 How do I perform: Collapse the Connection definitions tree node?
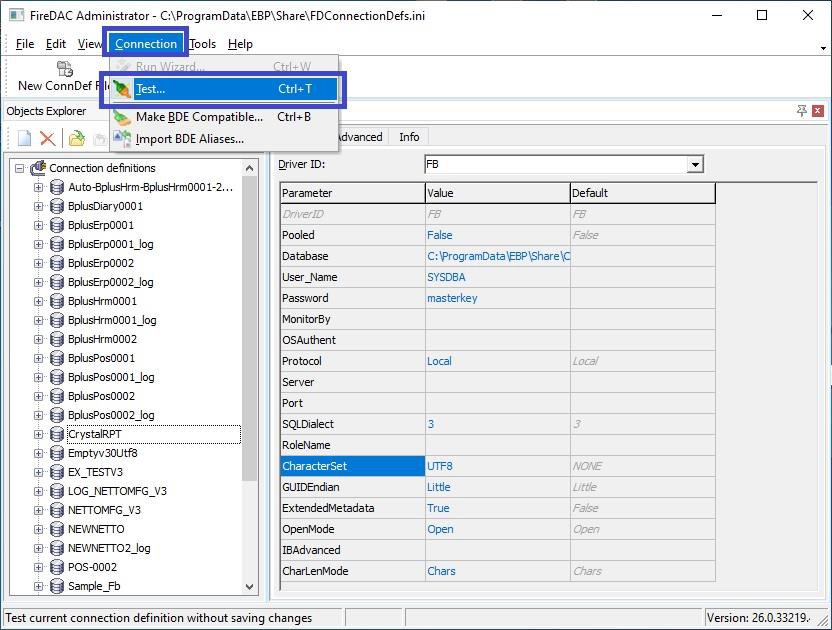pyautogui.click(x=19, y=168)
